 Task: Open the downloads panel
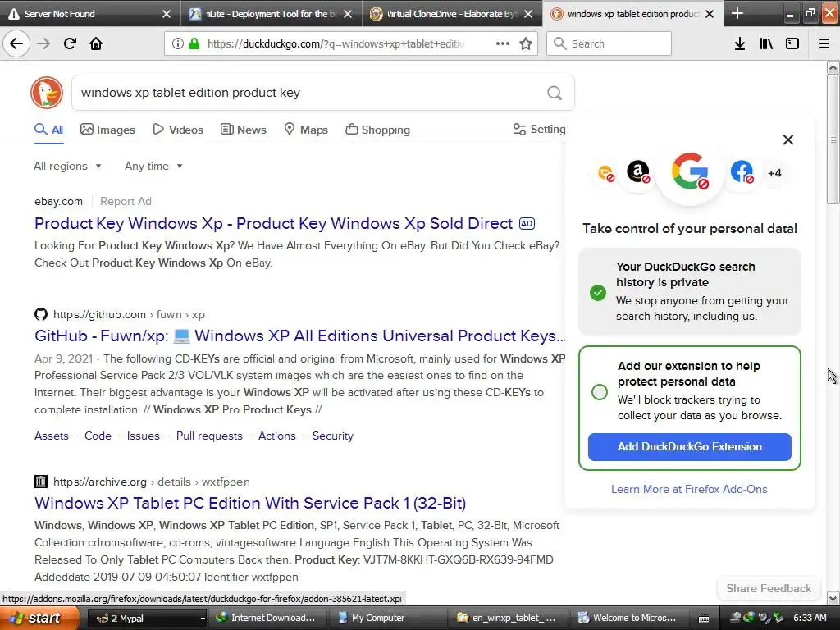pos(740,43)
